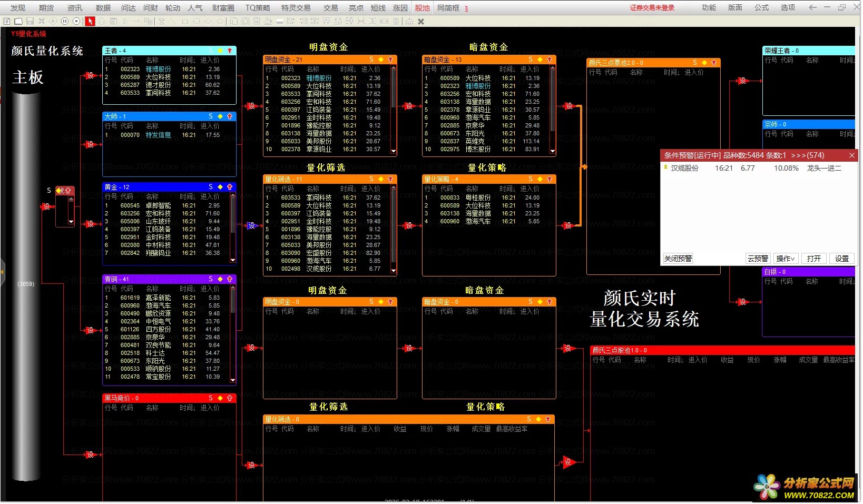
Task: Click the red up-arrow icon on 王者 panel
Action: tap(230, 51)
